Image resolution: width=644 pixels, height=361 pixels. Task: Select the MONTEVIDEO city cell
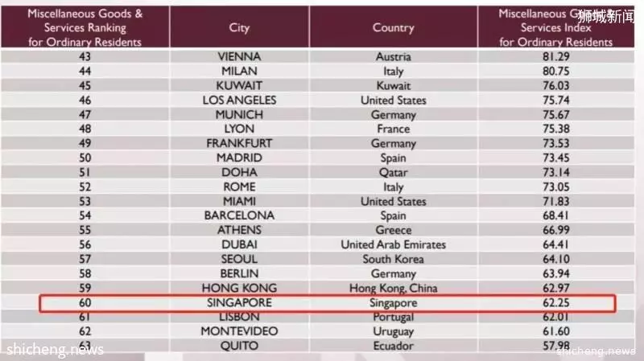239,331
